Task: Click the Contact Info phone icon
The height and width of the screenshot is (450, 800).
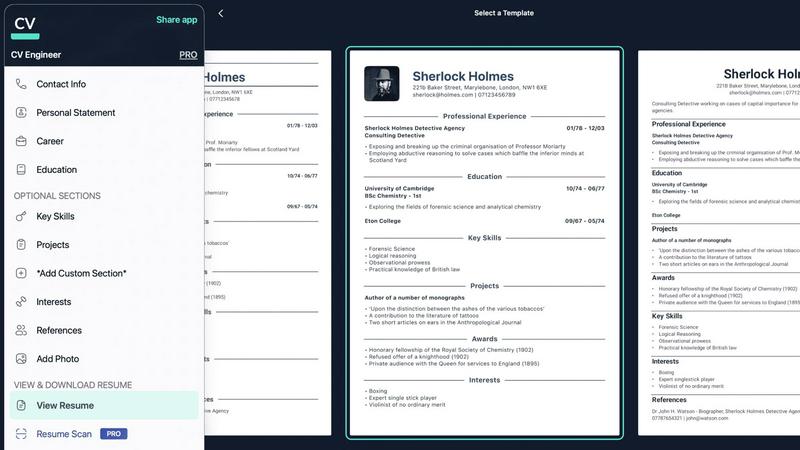Action: pyautogui.click(x=21, y=84)
